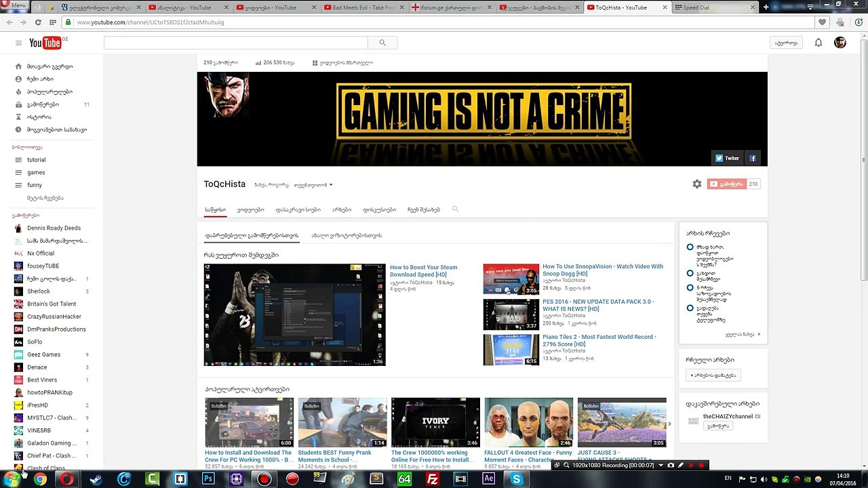
Task: Open the channel Home tab
Action: click(x=216, y=209)
